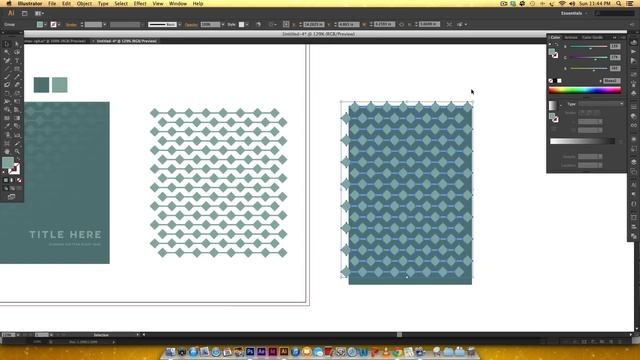
Task: Select the Lasso tool
Action: click(17, 52)
